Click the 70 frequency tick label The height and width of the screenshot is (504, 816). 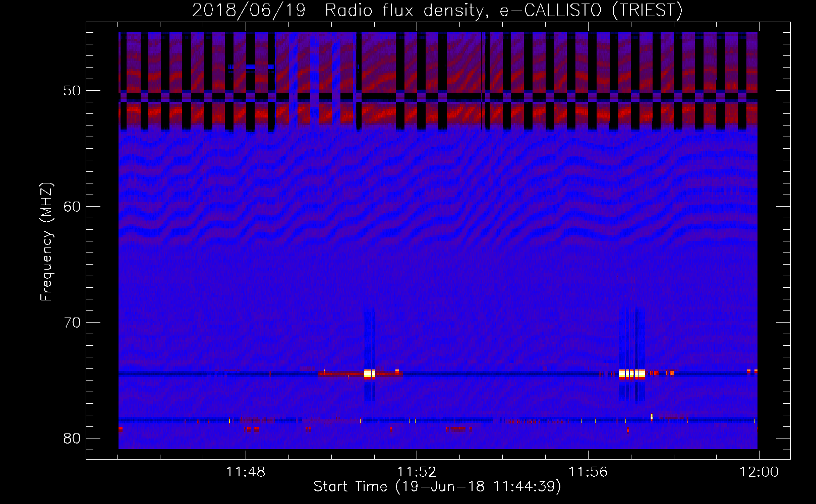coord(73,323)
